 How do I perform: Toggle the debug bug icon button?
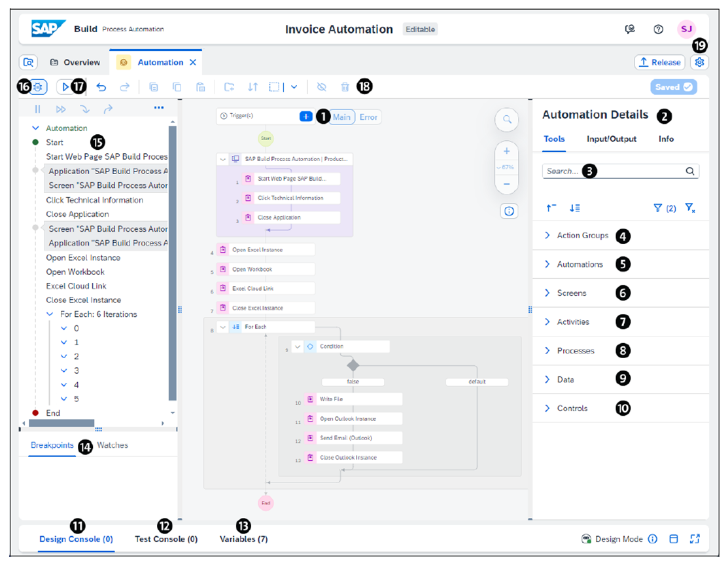[x=38, y=87]
